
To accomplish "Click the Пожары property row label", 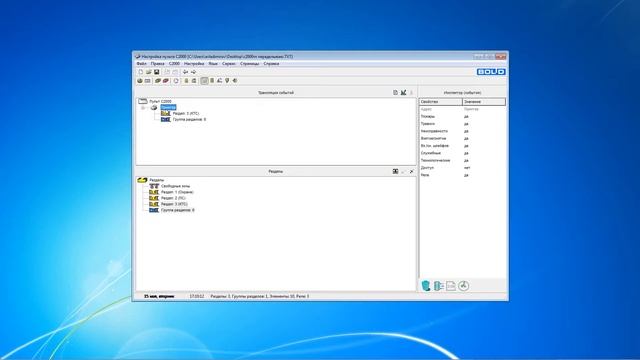I will (x=428, y=117).
